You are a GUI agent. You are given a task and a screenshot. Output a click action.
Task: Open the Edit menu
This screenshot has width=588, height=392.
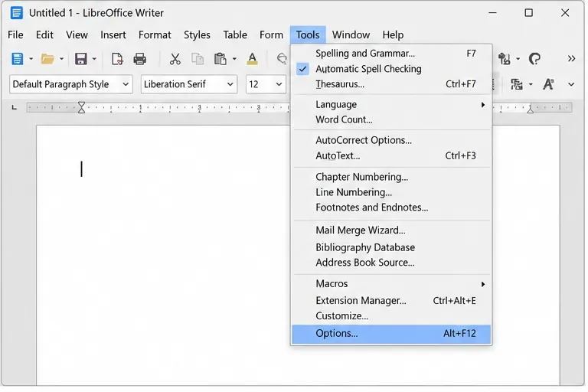(x=44, y=35)
